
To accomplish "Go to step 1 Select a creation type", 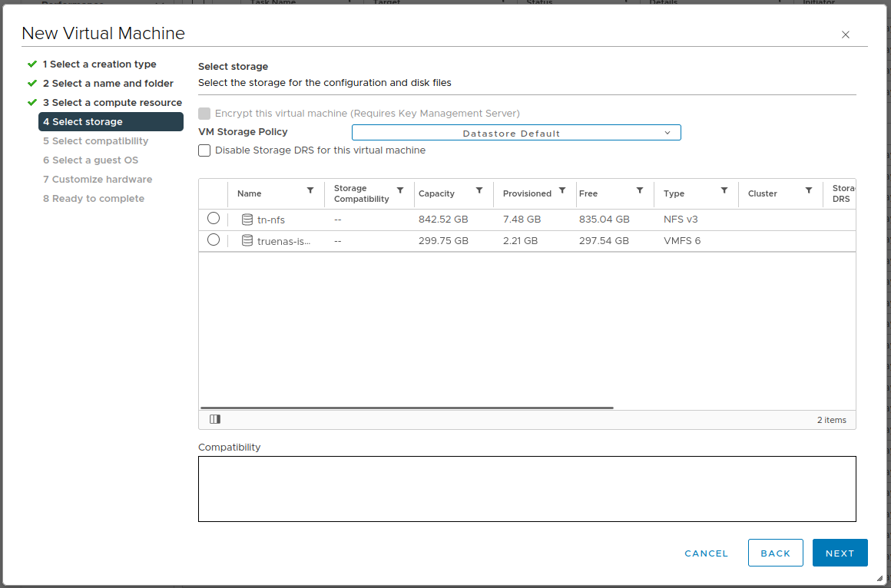I will click(x=99, y=64).
